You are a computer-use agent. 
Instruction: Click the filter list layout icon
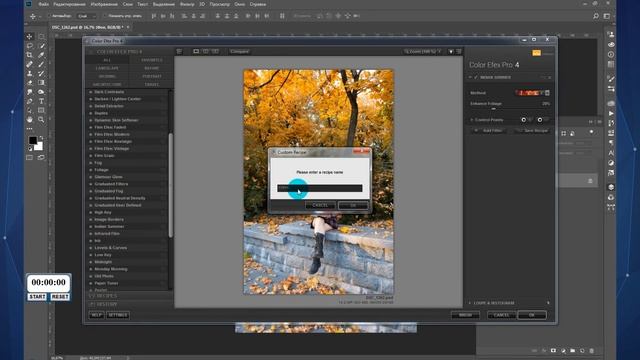pyautogui.click(x=179, y=51)
